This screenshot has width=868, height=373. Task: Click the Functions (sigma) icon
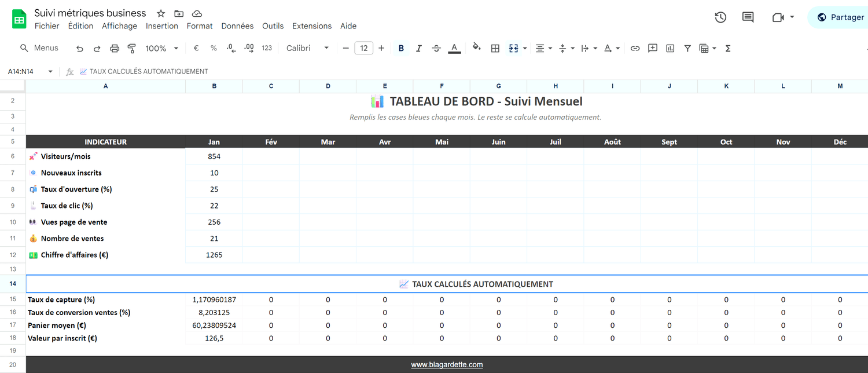pyautogui.click(x=727, y=48)
